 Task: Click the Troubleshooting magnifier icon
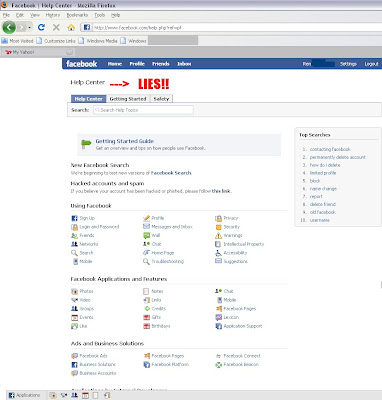point(146,261)
